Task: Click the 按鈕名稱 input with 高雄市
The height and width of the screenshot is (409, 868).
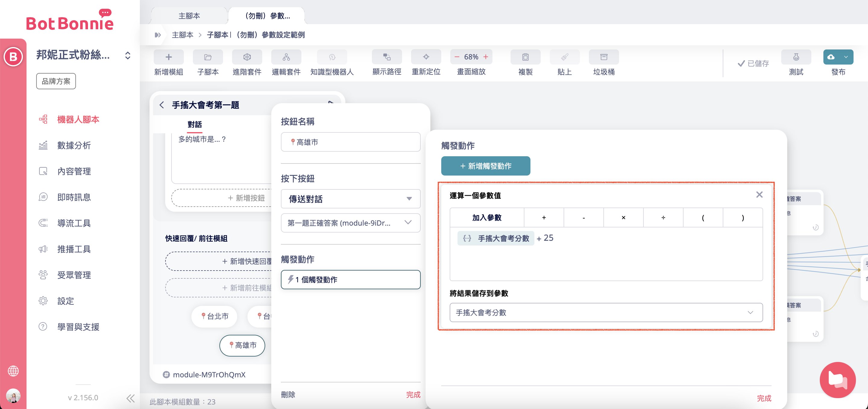Action: coord(351,142)
